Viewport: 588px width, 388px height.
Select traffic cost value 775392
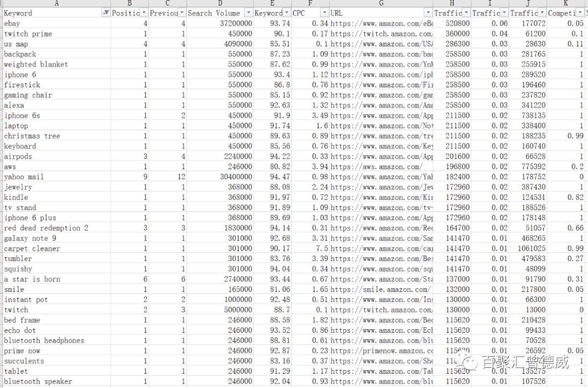pyautogui.click(x=528, y=167)
